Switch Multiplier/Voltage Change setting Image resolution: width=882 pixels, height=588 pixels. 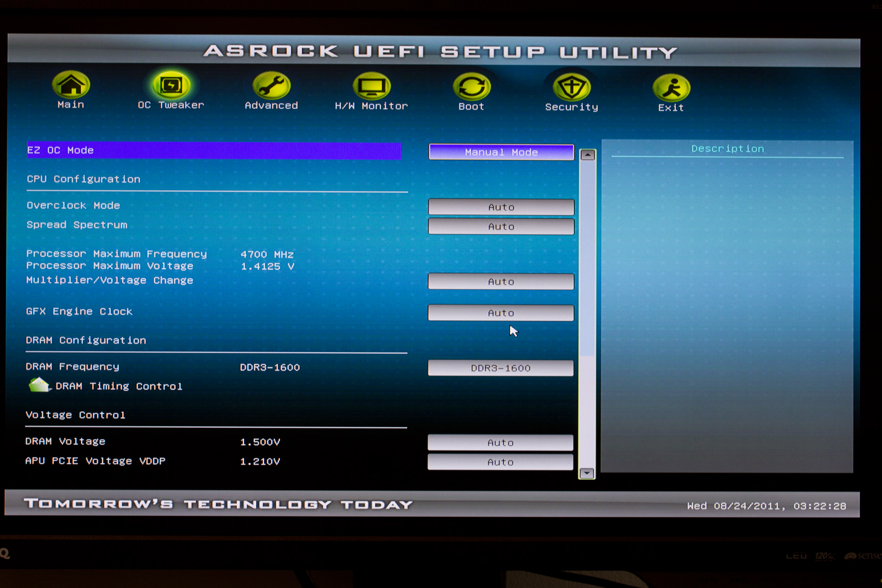pyautogui.click(x=500, y=281)
